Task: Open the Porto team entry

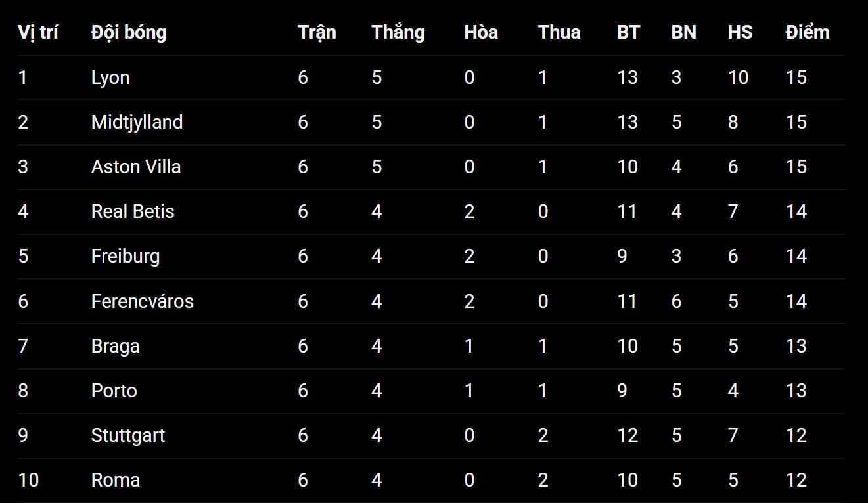Action: (x=114, y=391)
